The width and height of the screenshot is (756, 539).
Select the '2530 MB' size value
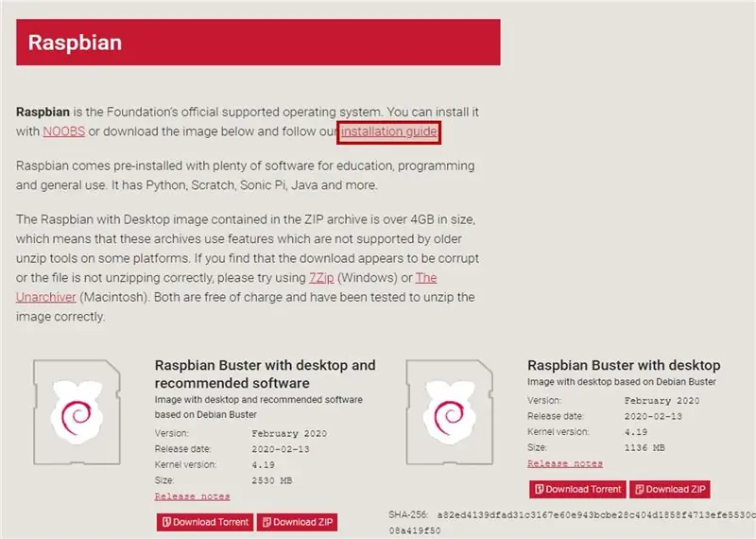[272, 480]
